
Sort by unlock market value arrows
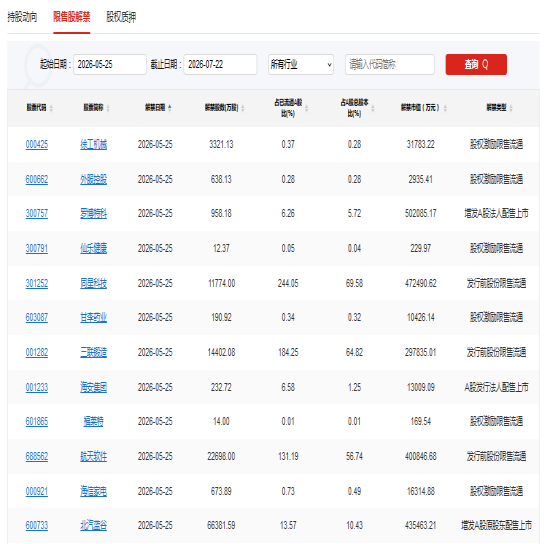tap(445, 108)
